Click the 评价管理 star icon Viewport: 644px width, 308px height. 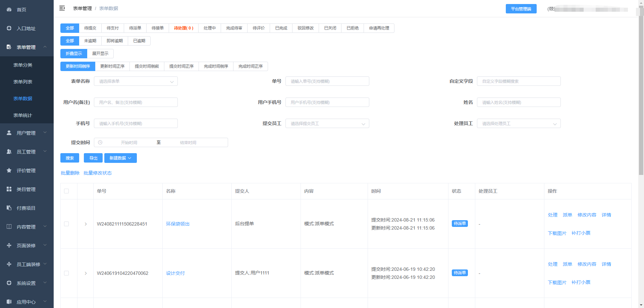tap(9, 171)
